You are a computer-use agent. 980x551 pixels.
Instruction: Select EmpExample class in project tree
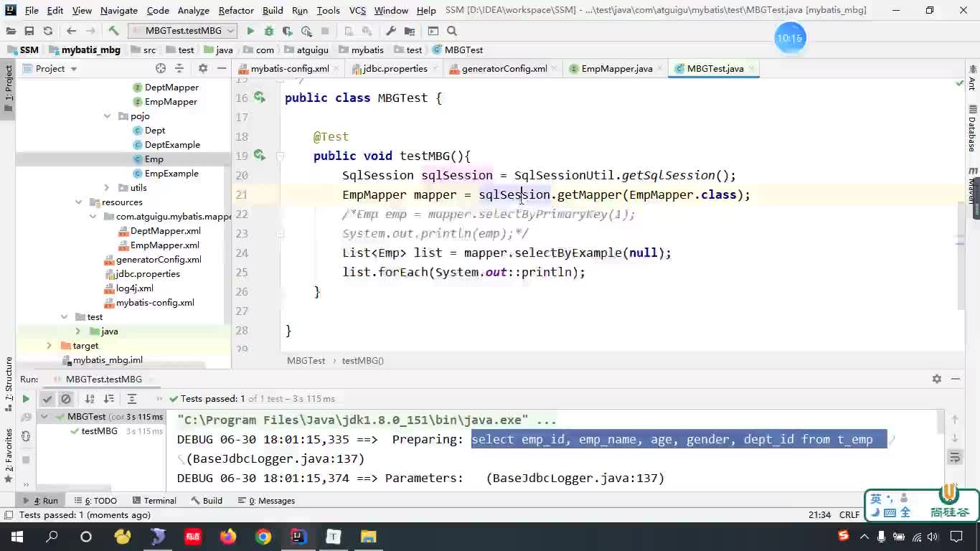(171, 174)
